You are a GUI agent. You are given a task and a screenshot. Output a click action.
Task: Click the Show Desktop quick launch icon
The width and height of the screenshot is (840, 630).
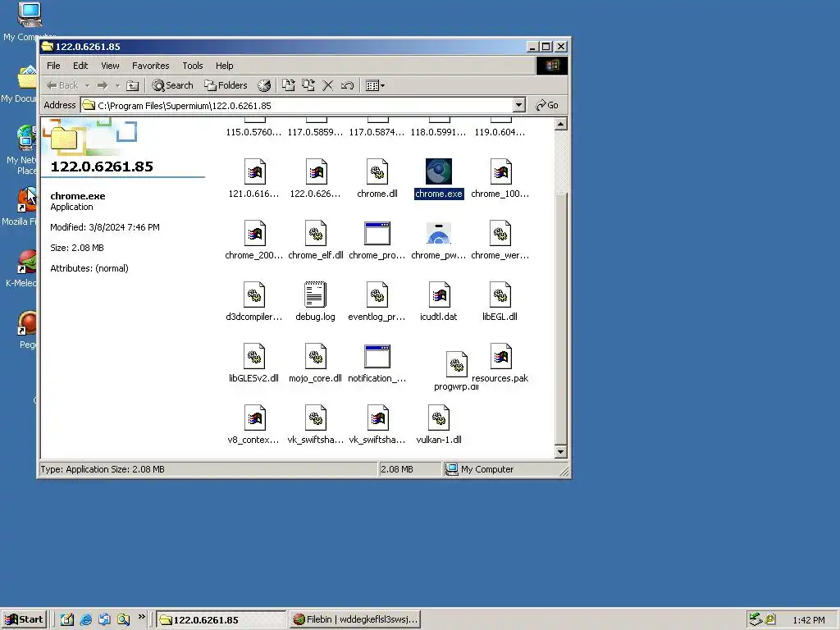click(67, 619)
